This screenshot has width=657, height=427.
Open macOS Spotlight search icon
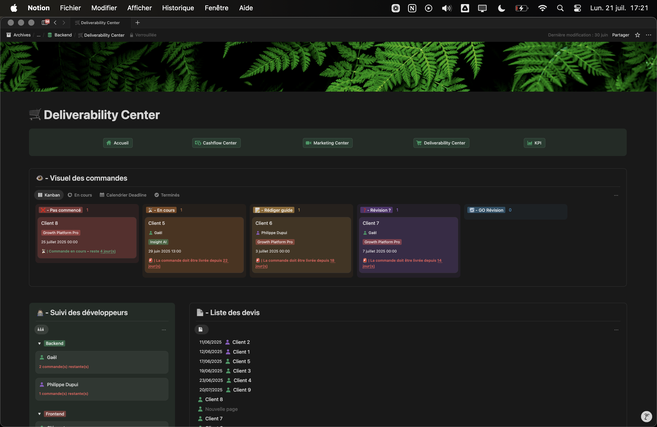pos(560,8)
